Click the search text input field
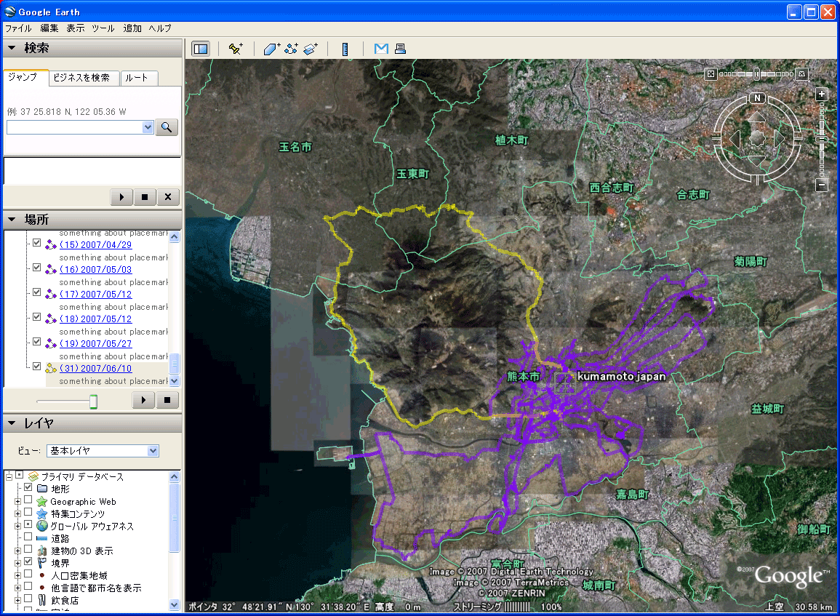The height and width of the screenshot is (616, 840). [74, 127]
